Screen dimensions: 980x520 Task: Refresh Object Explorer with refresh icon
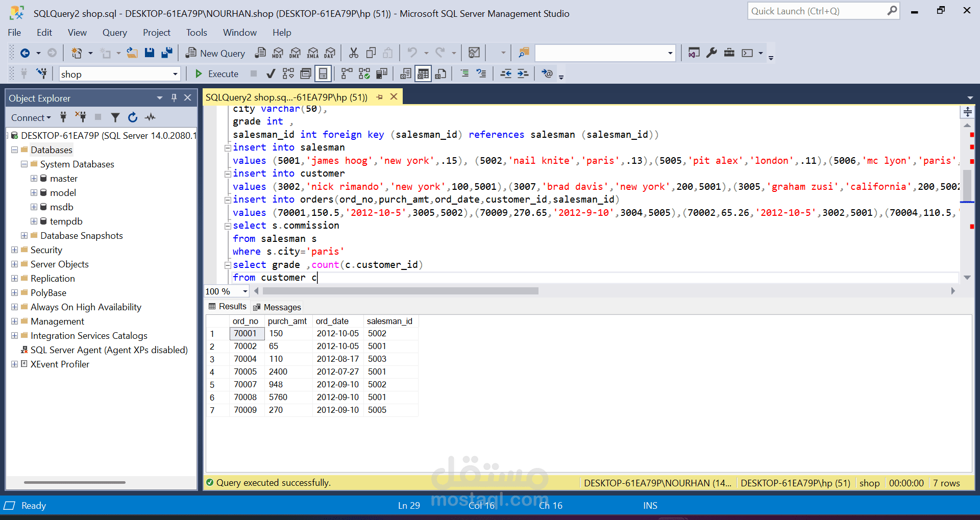pyautogui.click(x=133, y=117)
